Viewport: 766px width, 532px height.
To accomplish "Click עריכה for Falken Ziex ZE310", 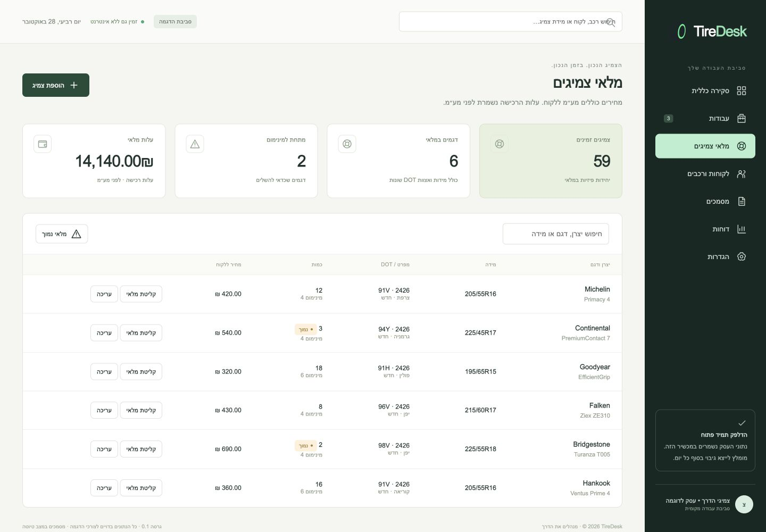I will pyautogui.click(x=104, y=410).
